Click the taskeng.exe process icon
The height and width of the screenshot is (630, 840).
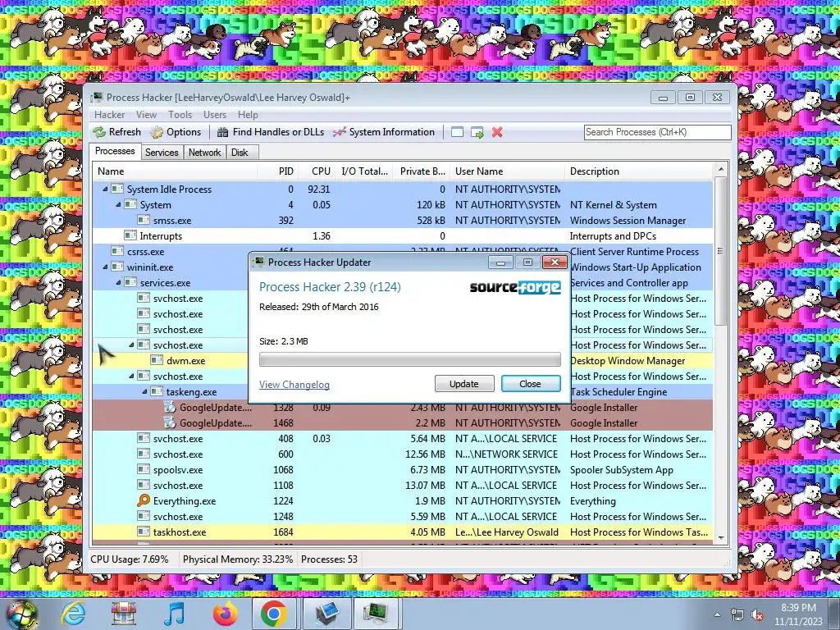click(x=157, y=391)
